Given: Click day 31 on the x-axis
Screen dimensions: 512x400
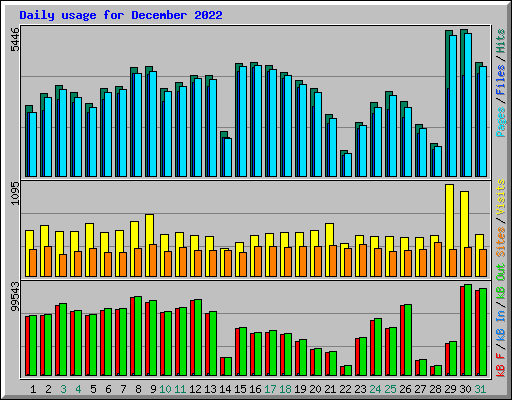Looking at the screenshot, I should 480,389.
